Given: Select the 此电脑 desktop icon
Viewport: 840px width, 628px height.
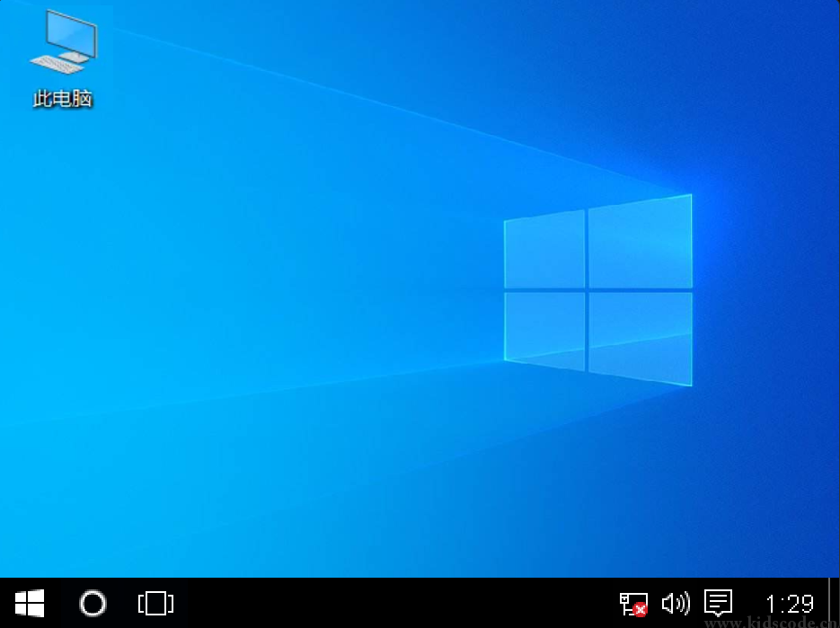Looking at the screenshot, I should coord(63,57).
